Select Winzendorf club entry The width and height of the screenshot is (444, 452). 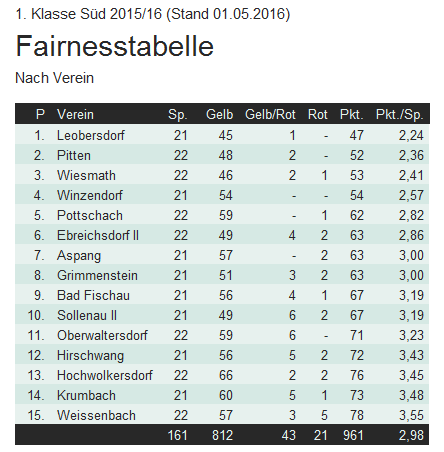pos(90,195)
